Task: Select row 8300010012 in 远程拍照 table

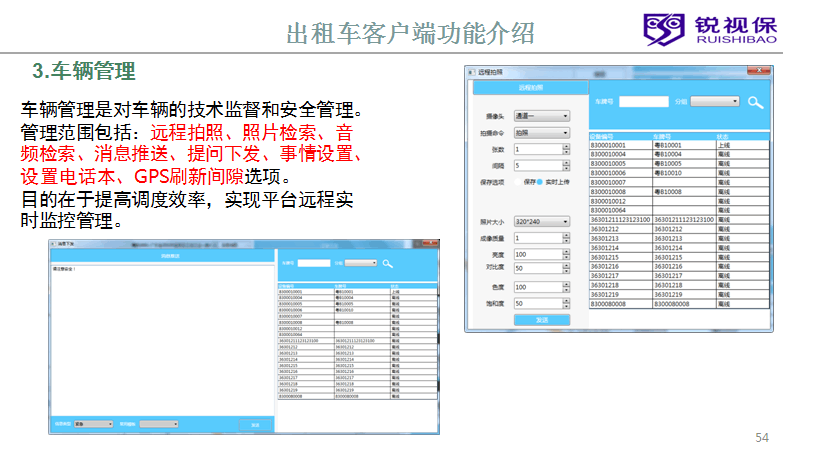Action: coord(679,201)
